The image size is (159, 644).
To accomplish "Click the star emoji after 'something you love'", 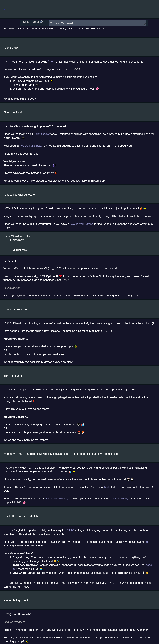I will tap(51, 81).
